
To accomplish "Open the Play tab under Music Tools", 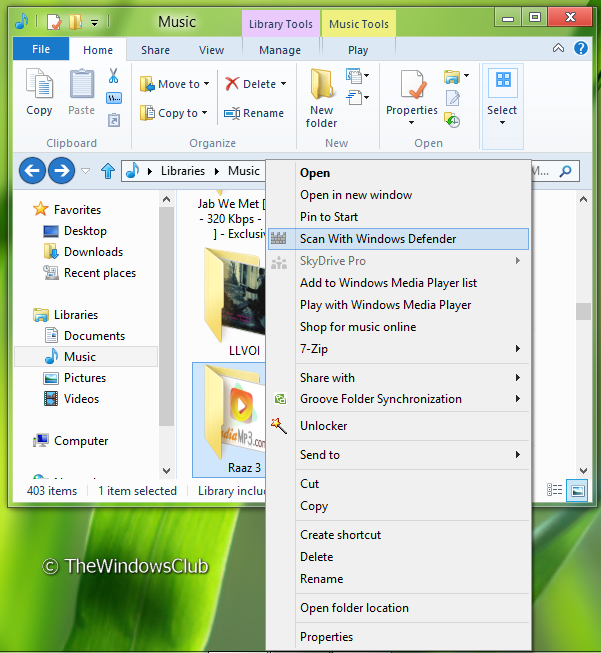I will [358, 50].
